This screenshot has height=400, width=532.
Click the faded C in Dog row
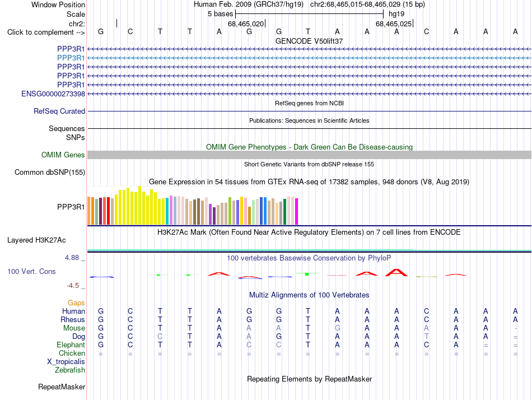[160, 337]
